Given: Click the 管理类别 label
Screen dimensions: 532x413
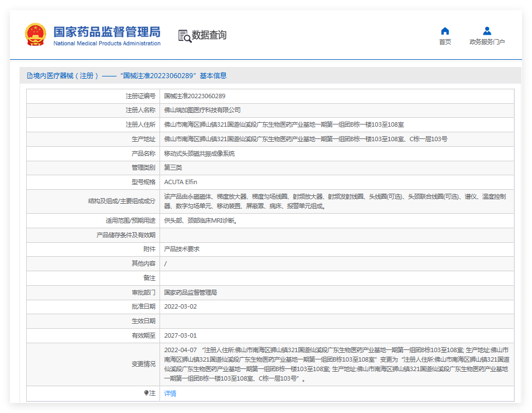Looking at the screenshot, I should point(143,167).
